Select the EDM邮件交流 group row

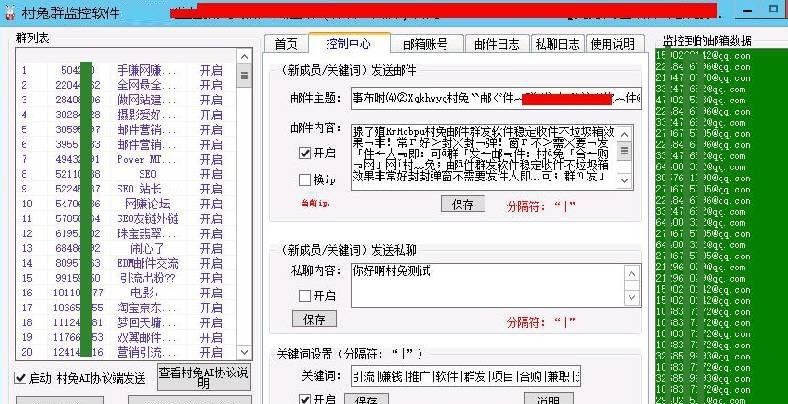tap(127, 263)
